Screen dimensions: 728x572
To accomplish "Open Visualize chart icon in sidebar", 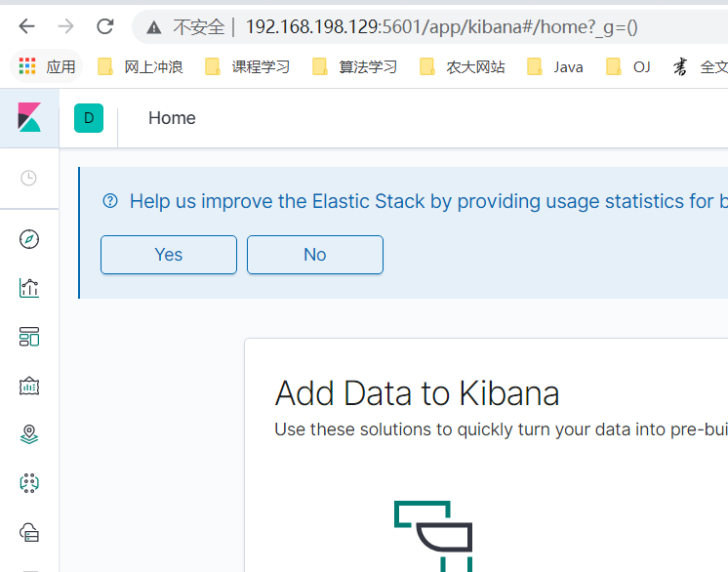I will 29,288.
